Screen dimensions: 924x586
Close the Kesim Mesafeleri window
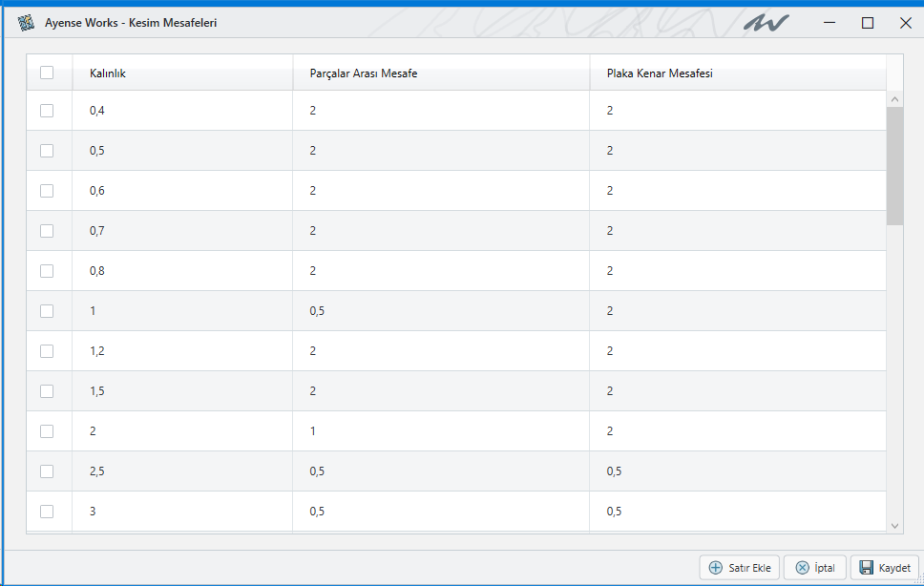(906, 23)
